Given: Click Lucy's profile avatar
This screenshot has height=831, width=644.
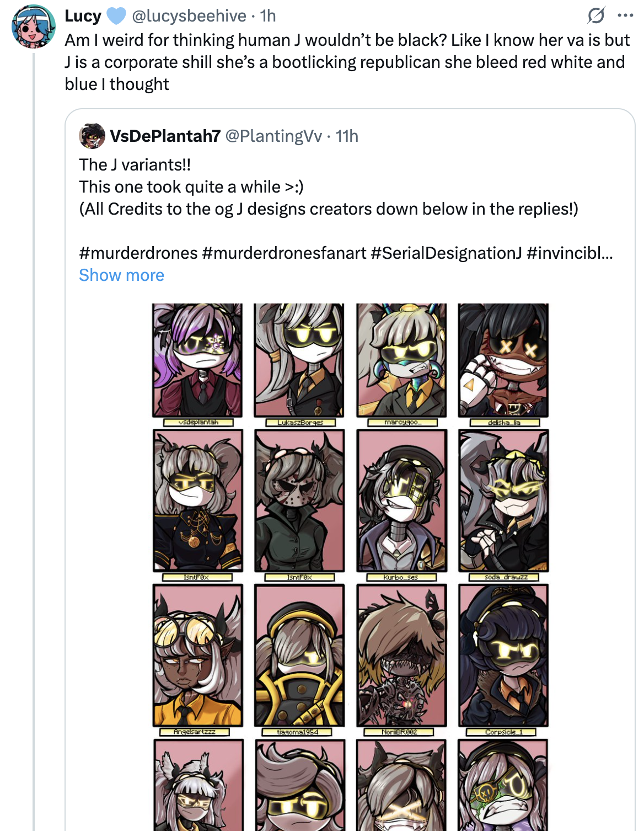Looking at the screenshot, I should click(x=33, y=26).
